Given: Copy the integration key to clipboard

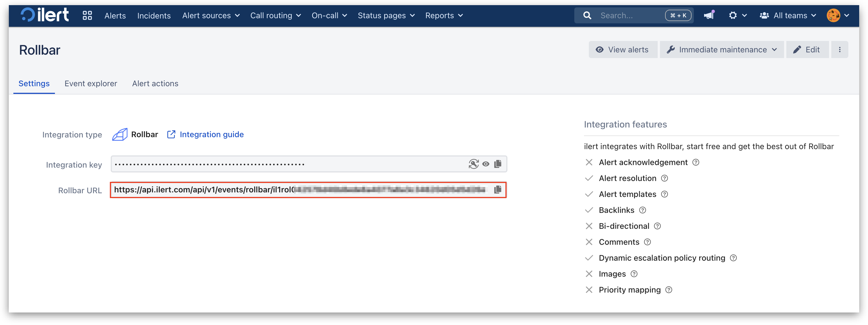Looking at the screenshot, I should click(498, 164).
